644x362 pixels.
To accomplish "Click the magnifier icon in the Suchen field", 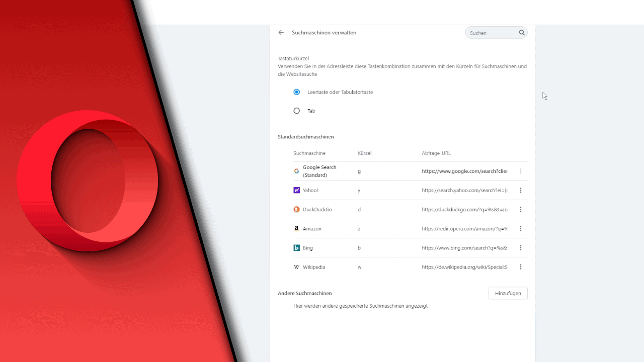I will click(522, 33).
